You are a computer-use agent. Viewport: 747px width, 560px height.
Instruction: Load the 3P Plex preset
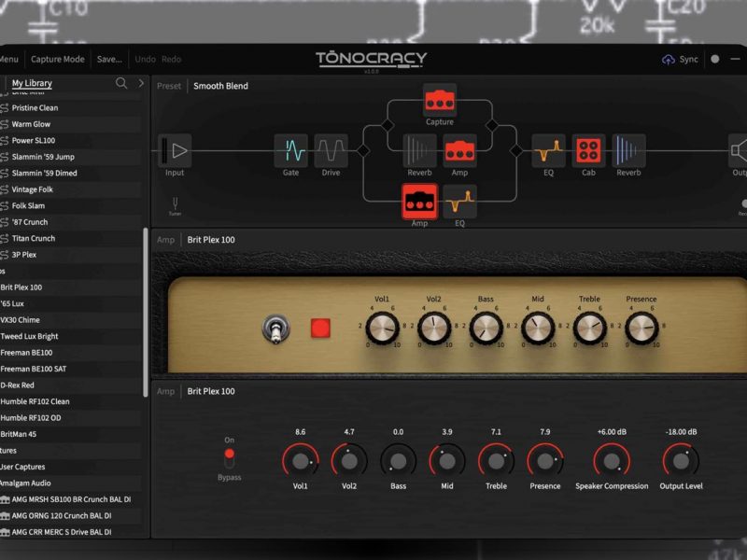[x=71, y=255]
